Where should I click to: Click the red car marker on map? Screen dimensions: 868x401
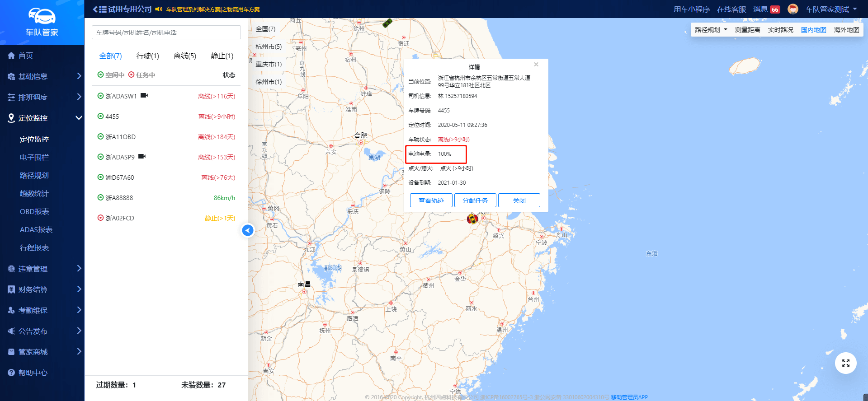pyautogui.click(x=472, y=219)
